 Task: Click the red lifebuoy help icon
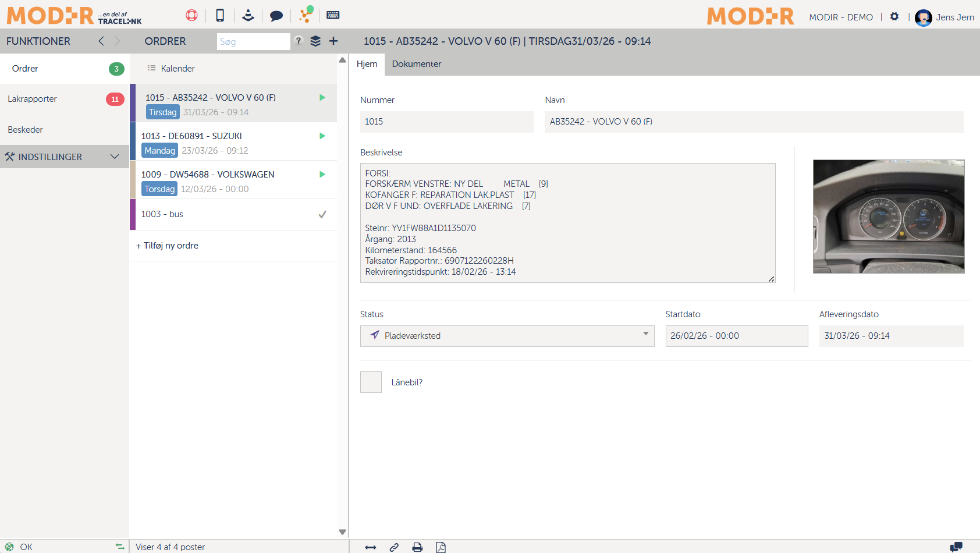click(x=191, y=16)
